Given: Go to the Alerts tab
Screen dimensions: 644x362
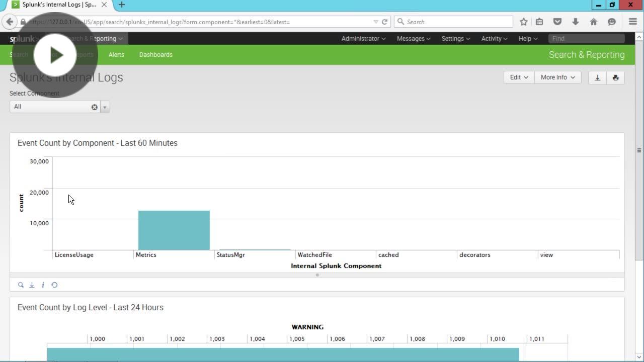Looking at the screenshot, I should (116, 55).
